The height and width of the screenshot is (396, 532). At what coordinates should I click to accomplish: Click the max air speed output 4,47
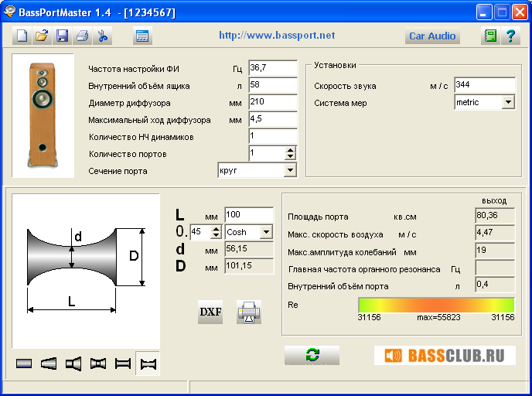point(495,233)
